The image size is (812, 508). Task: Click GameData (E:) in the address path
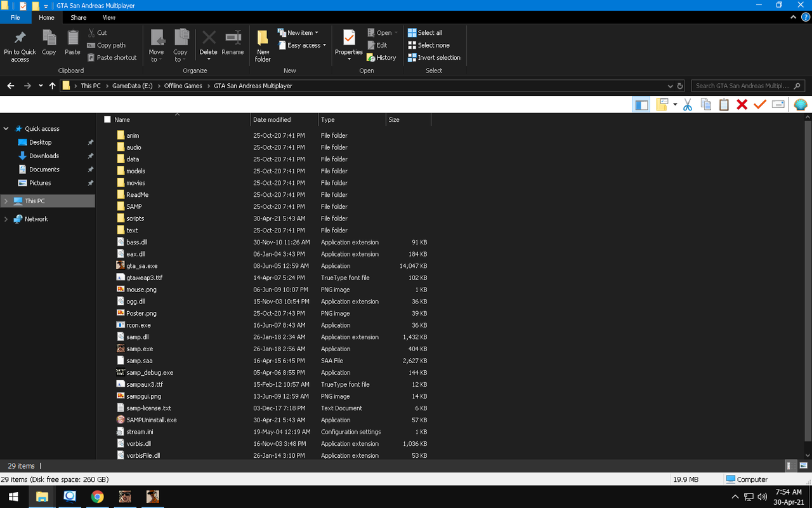tap(133, 86)
